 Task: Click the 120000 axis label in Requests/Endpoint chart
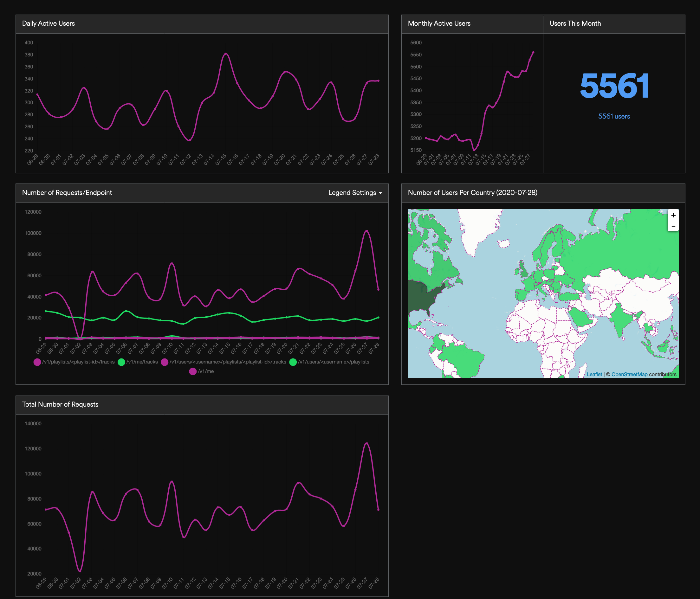[x=33, y=212]
